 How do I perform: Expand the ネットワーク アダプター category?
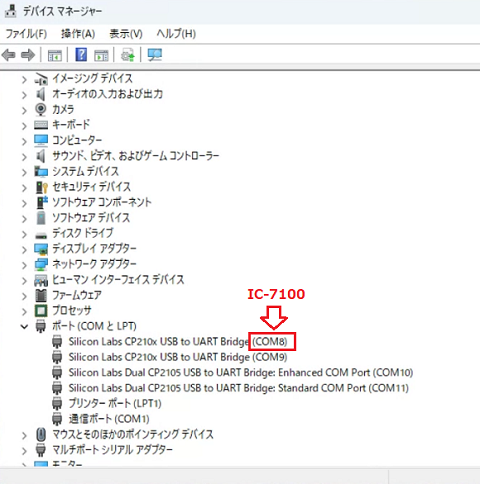pos(24,265)
